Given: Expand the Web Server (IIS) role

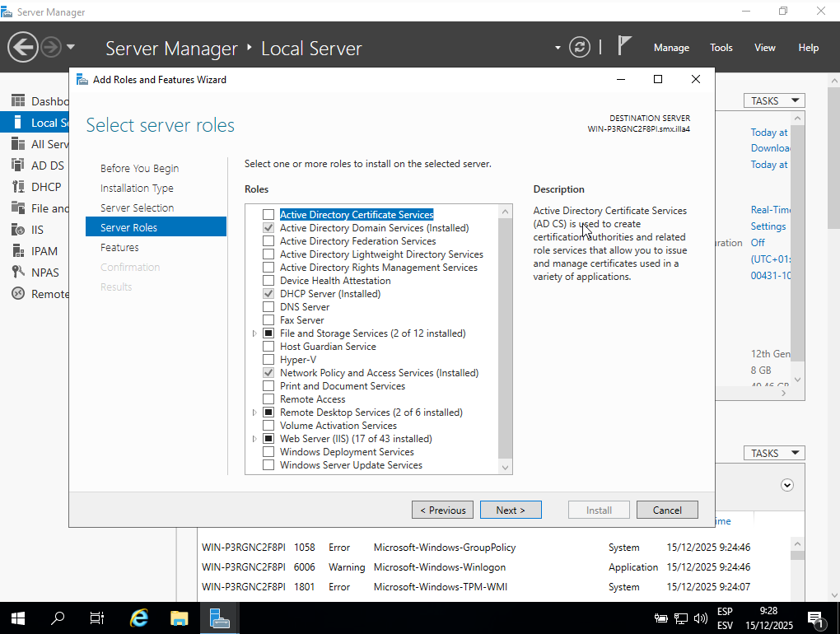Looking at the screenshot, I should tap(255, 439).
